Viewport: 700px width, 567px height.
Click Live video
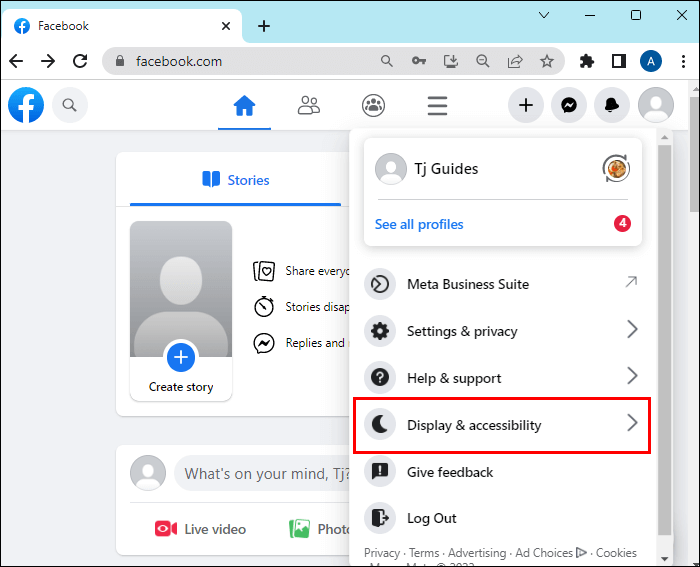tap(200, 529)
